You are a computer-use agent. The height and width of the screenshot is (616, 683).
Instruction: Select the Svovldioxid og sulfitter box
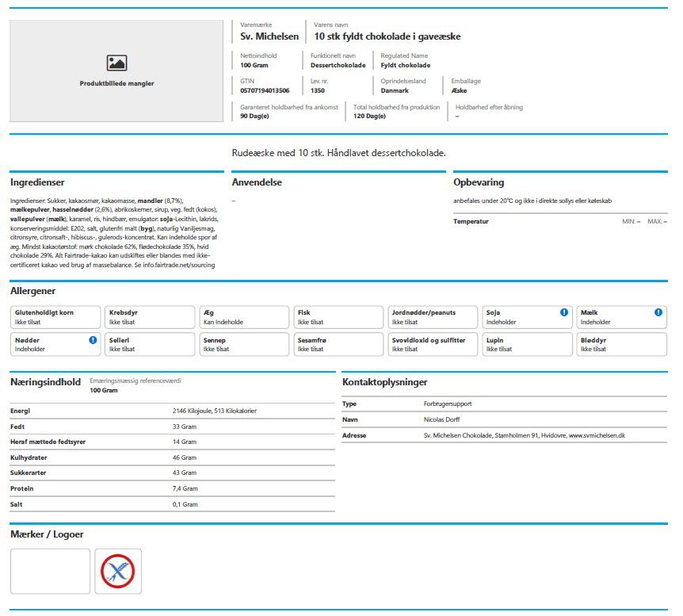[433, 344]
